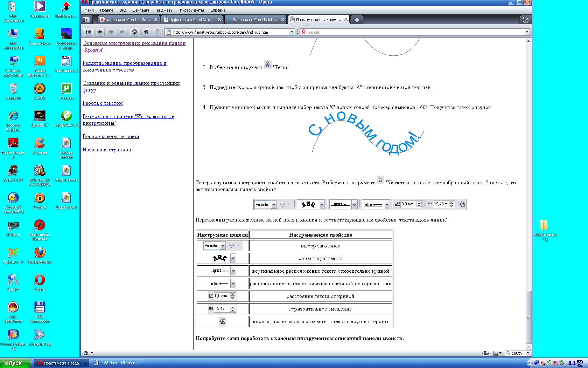Open the CCleaner desktop icon
The image size is (588, 368).
40,146
